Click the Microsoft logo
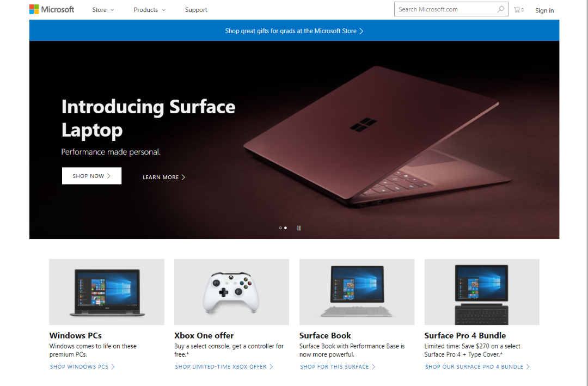Image resolution: width=588 pixels, height=386 pixels. tap(52, 9)
